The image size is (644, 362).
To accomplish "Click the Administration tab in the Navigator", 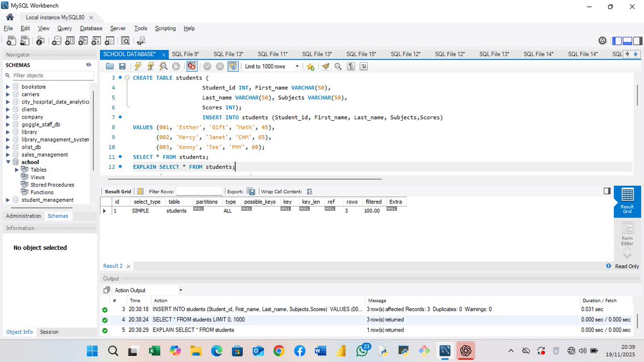I will click(x=23, y=216).
